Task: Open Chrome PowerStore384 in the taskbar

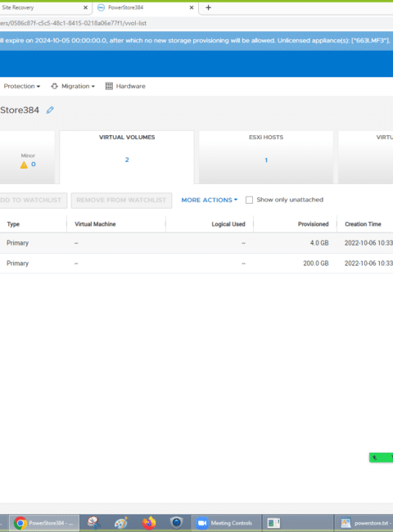Action: [x=43, y=523]
